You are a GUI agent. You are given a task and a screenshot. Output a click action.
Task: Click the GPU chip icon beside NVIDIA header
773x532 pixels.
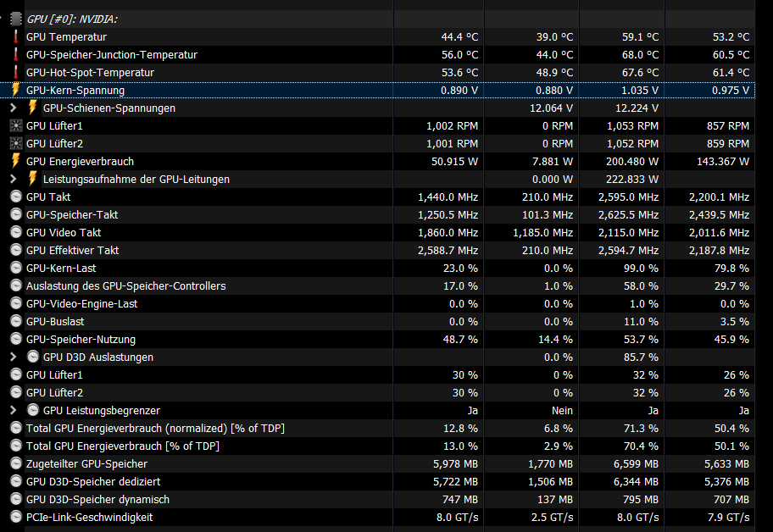16,19
